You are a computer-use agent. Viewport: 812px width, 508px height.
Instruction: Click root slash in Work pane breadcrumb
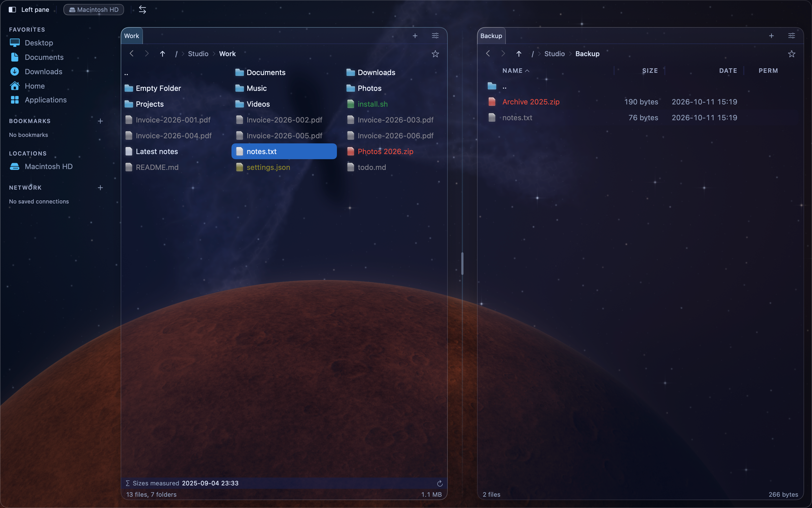pyautogui.click(x=176, y=54)
